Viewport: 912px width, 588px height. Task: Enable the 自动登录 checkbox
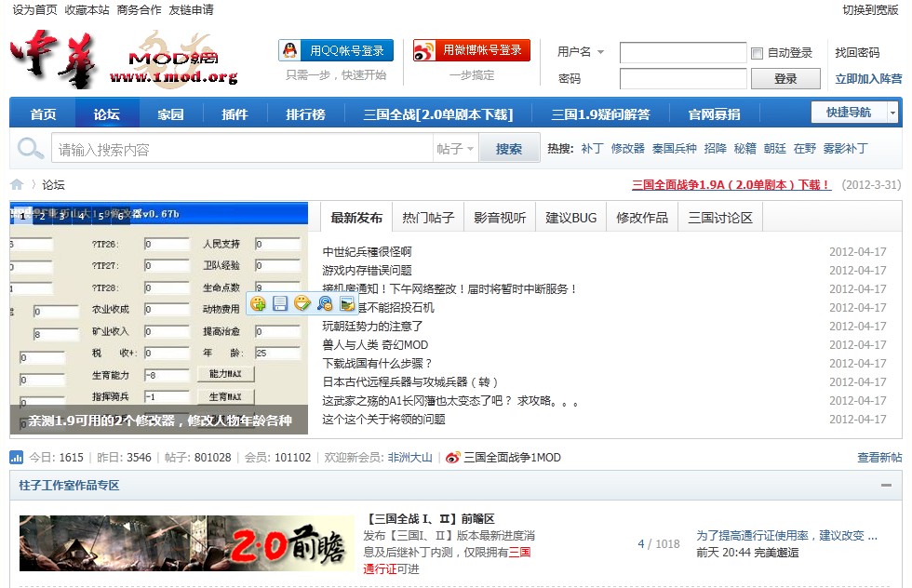point(758,53)
